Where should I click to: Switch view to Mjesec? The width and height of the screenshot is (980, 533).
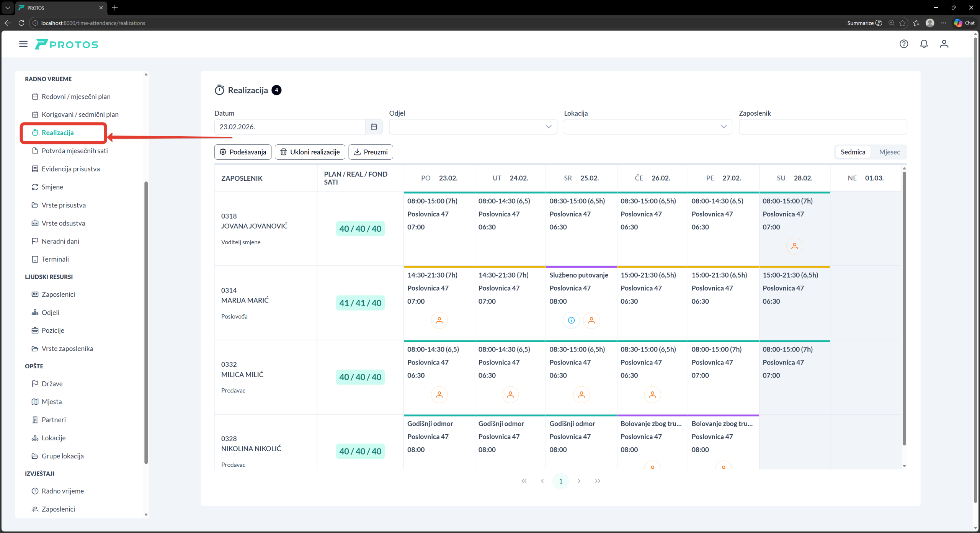[x=889, y=152]
